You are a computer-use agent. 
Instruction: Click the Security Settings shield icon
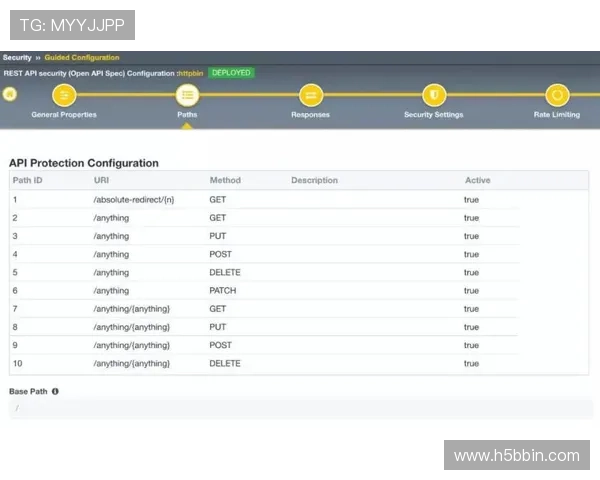pos(433,95)
